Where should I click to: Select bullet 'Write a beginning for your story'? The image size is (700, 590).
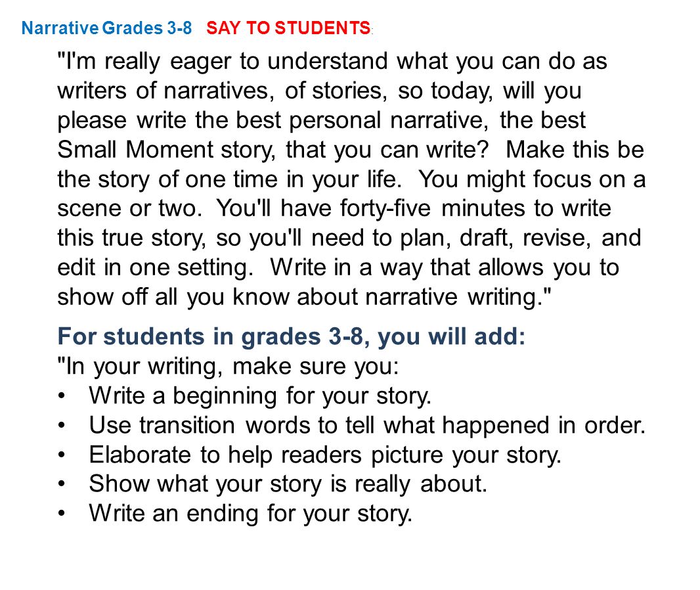tap(260, 396)
